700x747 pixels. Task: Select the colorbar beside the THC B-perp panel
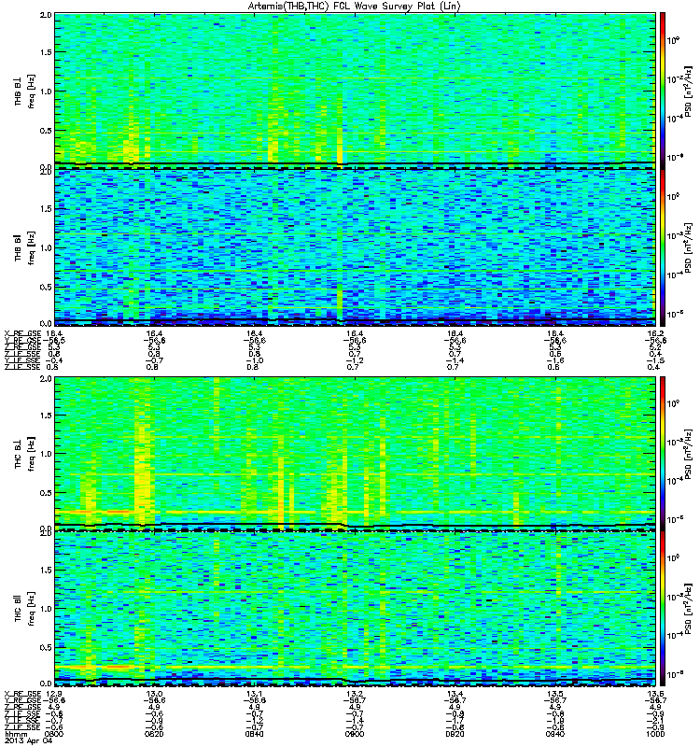[x=663, y=453]
